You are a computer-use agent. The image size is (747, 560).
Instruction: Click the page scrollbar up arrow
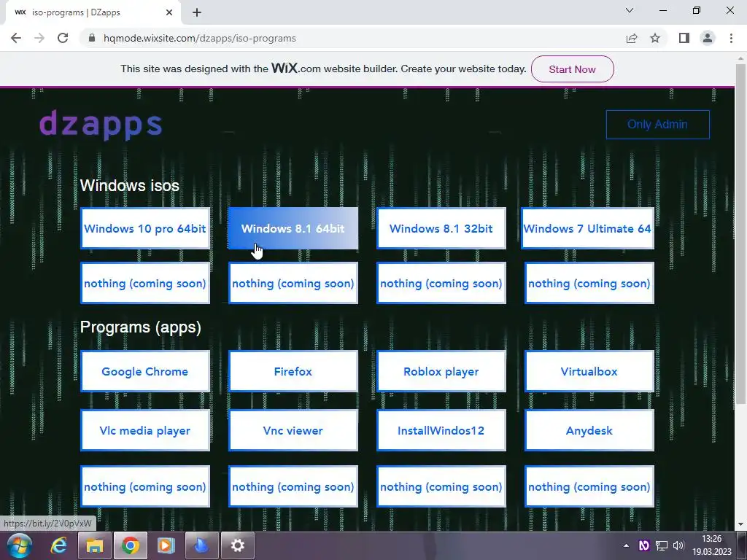pyautogui.click(x=741, y=58)
